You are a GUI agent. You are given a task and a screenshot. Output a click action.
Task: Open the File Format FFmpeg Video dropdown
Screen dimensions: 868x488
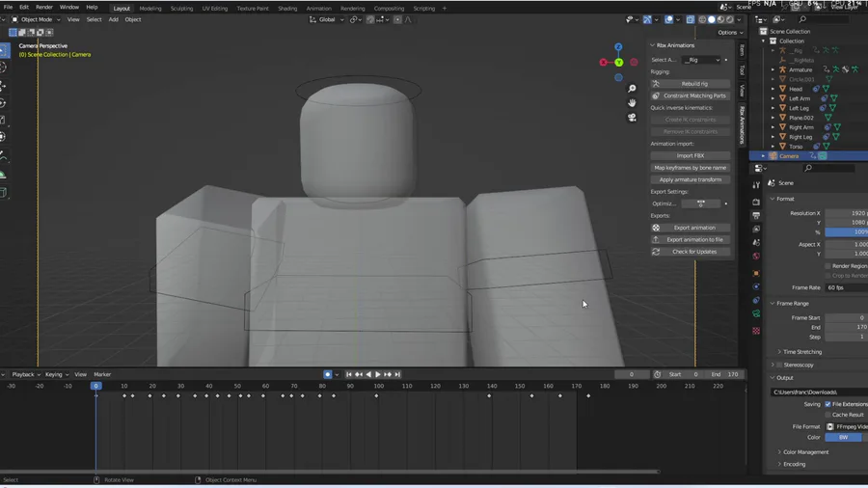(x=847, y=426)
